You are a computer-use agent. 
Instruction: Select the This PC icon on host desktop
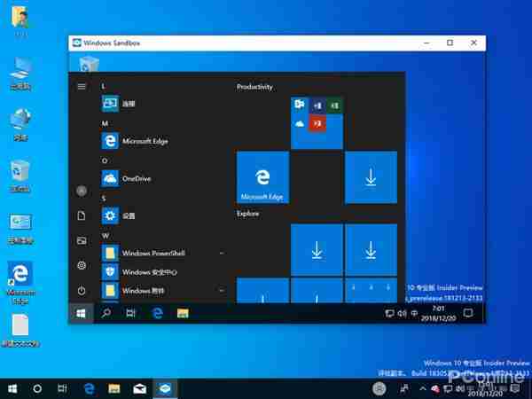point(20,74)
